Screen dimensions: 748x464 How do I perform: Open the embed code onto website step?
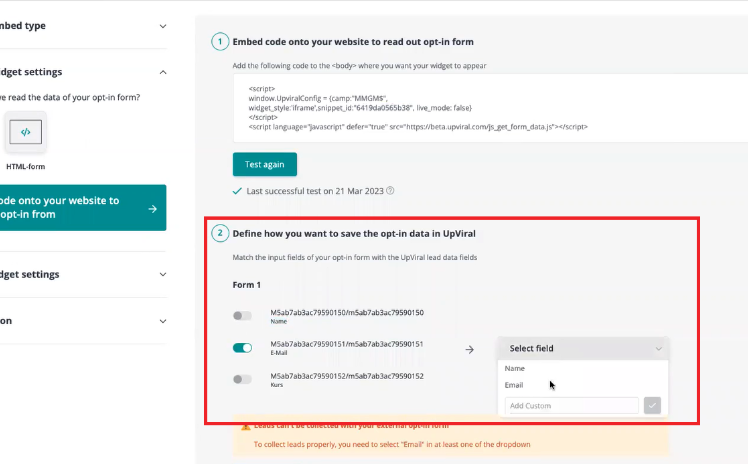click(x=83, y=207)
